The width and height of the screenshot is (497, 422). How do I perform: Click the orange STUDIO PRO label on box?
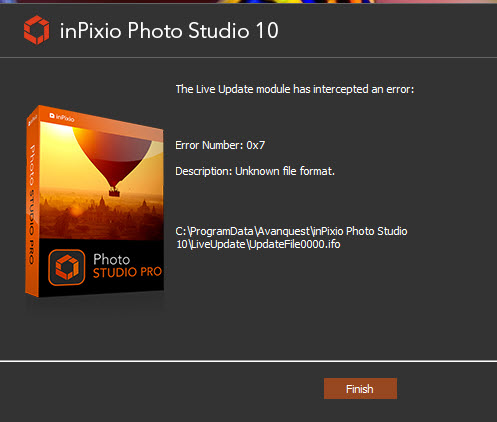[127, 273]
